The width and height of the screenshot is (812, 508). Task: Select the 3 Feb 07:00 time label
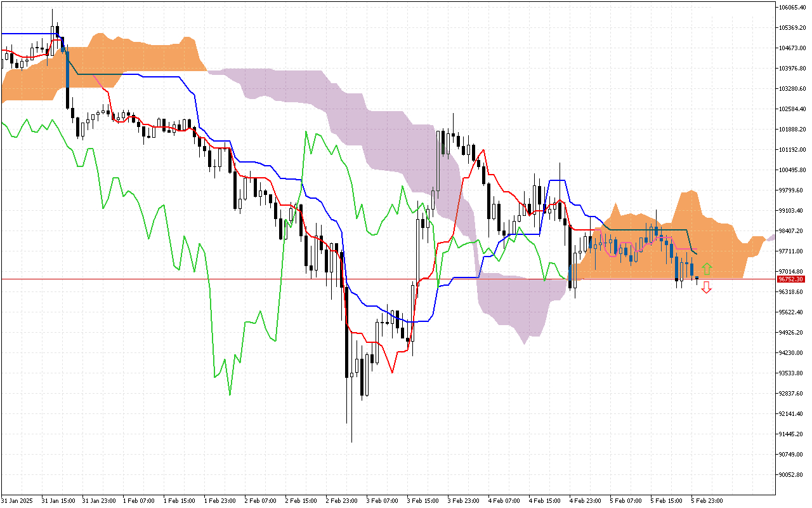point(383,500)
